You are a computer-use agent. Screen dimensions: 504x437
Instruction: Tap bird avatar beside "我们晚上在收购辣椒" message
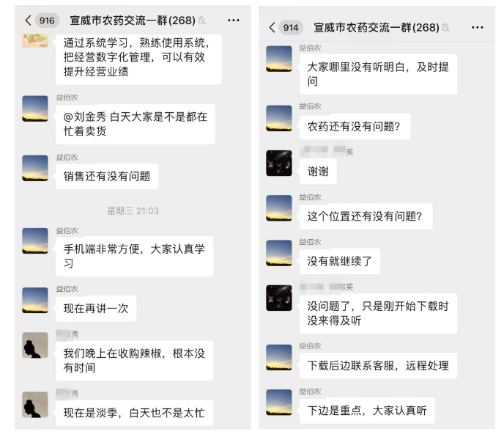pos(35,345)
